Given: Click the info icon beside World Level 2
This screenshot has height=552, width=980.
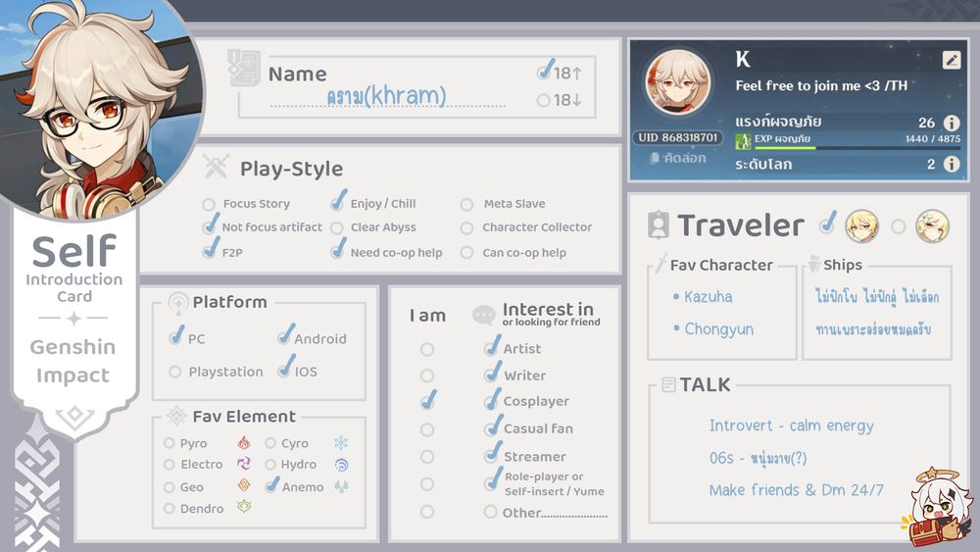Looking at the screenshot, I should (x=952, y=164).
